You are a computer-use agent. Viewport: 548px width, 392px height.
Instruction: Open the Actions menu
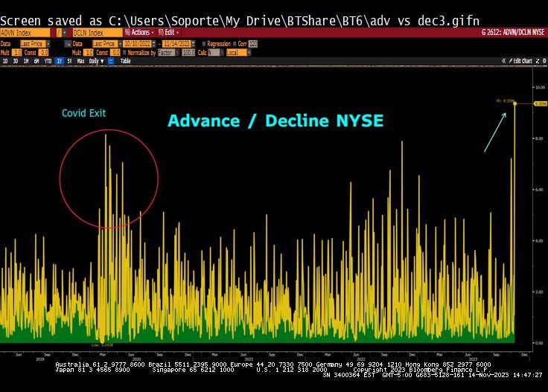click(x=139, y=33)
